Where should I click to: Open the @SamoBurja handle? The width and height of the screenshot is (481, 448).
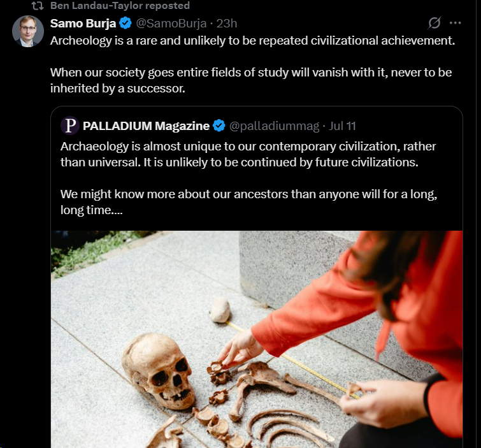(171, 24)
